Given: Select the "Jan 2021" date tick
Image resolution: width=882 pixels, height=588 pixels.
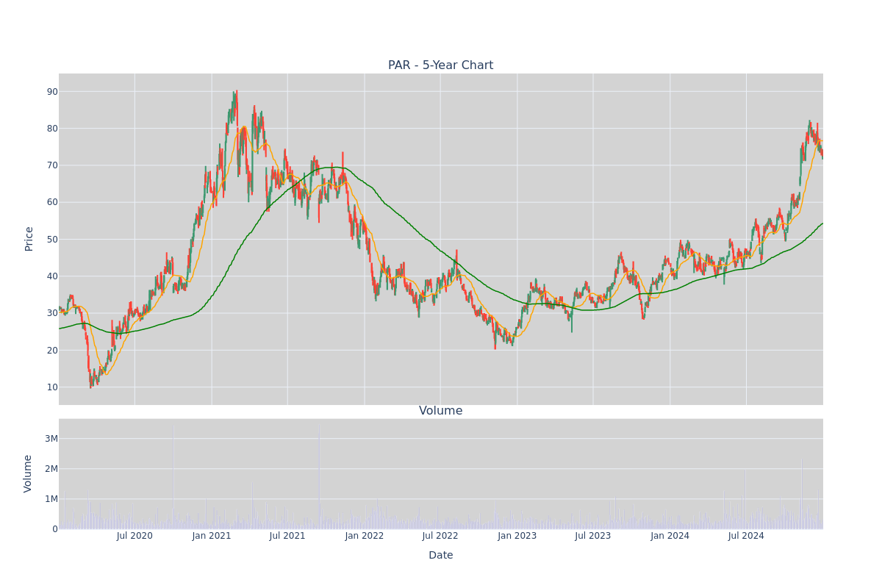Looking at the screenshot, I should tap(212, 536).
